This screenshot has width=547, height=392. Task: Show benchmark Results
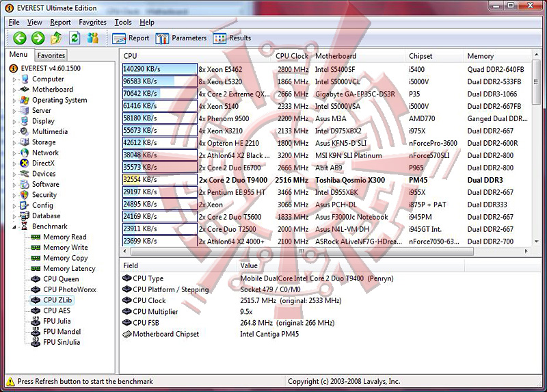tap(232, 38)
